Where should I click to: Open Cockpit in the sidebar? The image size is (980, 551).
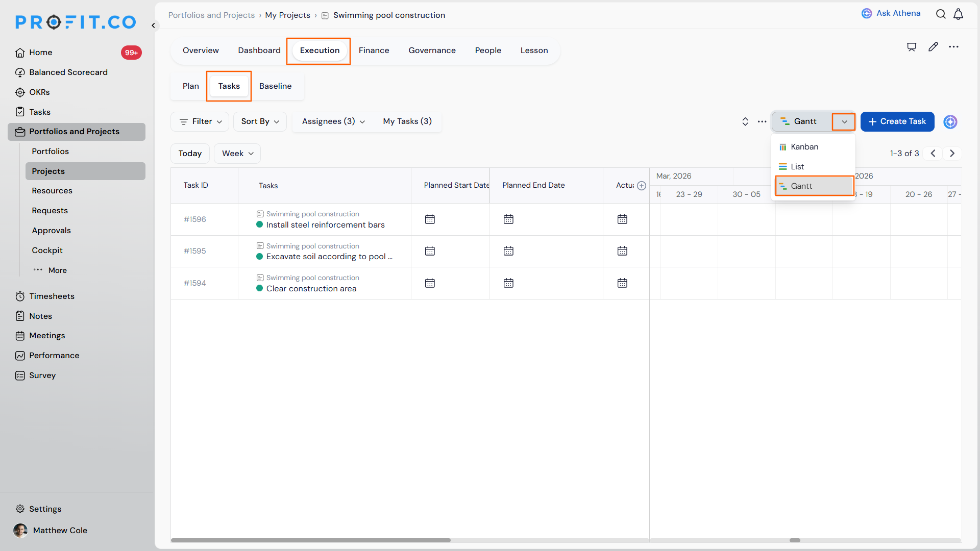pyautogui.click(x=47, y=251)
